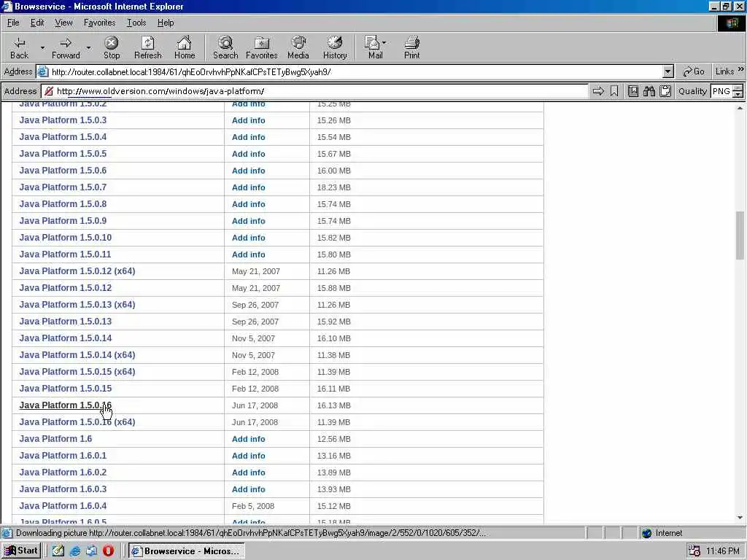
Task: Show desktop via quick launch icon
Action: (58, 551)
